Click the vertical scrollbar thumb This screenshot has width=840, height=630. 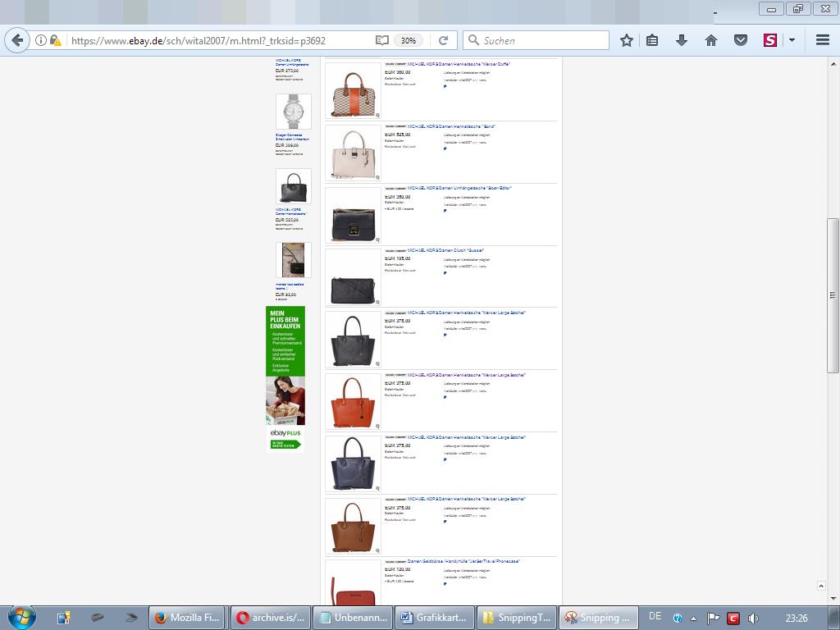coord(833,295)
